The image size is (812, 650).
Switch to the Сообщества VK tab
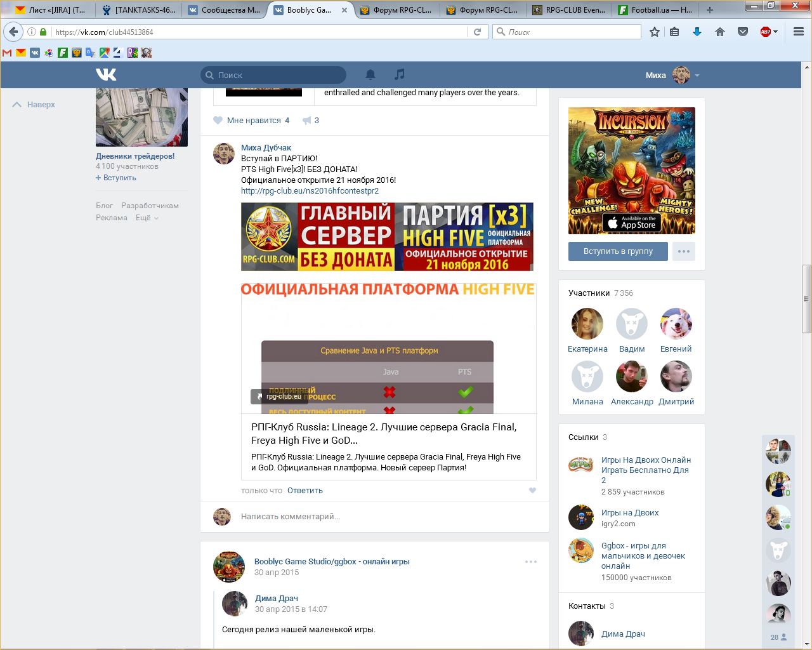coord(225,10)
